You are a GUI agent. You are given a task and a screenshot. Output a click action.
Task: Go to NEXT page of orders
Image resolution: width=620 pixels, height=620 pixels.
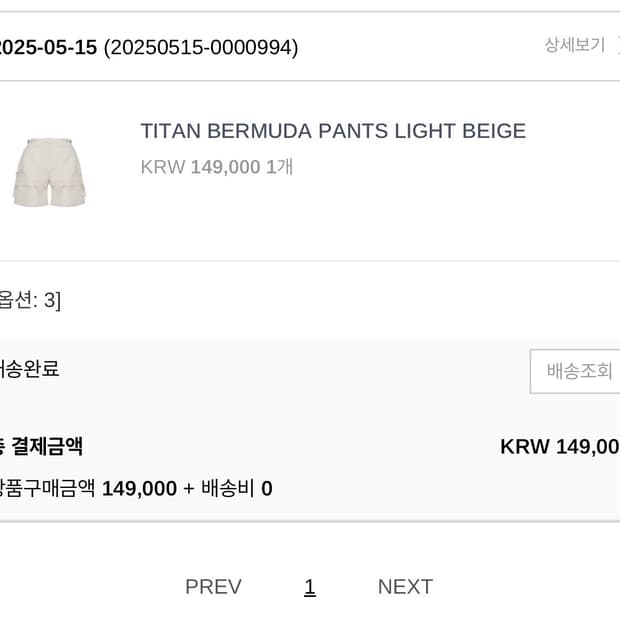(x=405, y=587)
